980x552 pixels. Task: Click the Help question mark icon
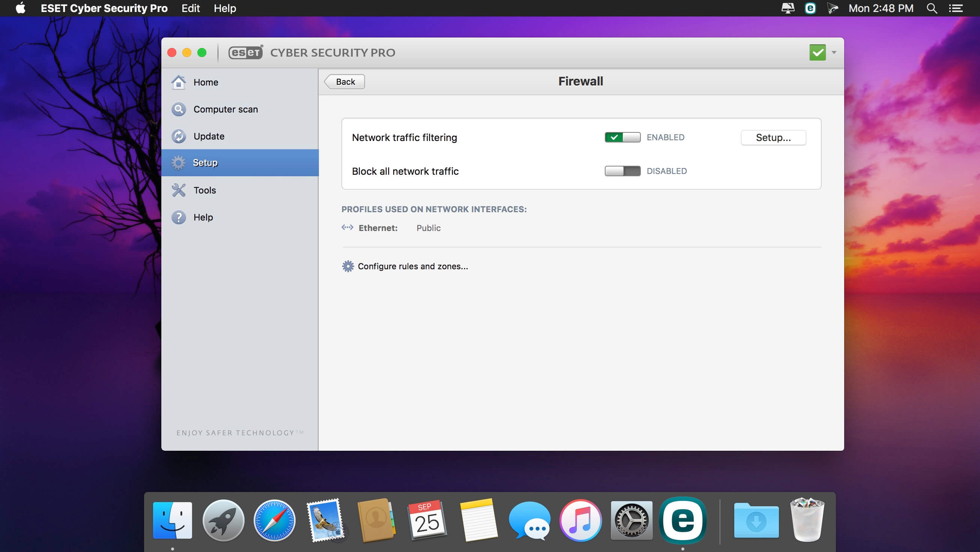[x=179, y=217]
